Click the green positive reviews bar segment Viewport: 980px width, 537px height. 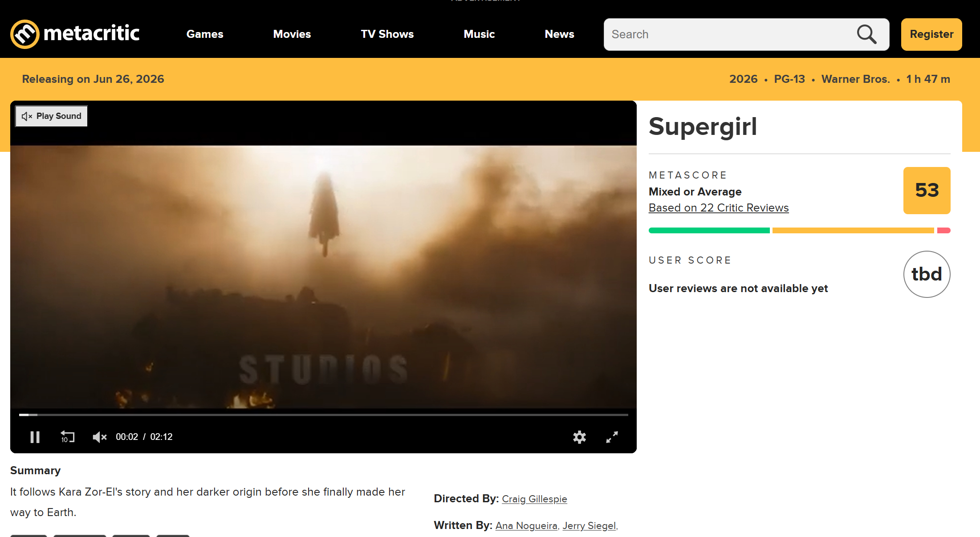[709, 231]
